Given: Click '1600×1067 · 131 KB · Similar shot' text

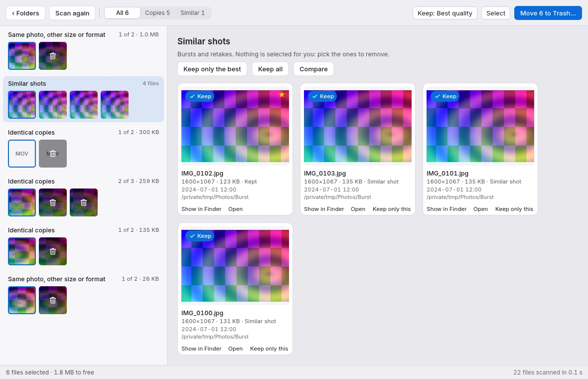Looking at the screenshot, I should (229, 321).
